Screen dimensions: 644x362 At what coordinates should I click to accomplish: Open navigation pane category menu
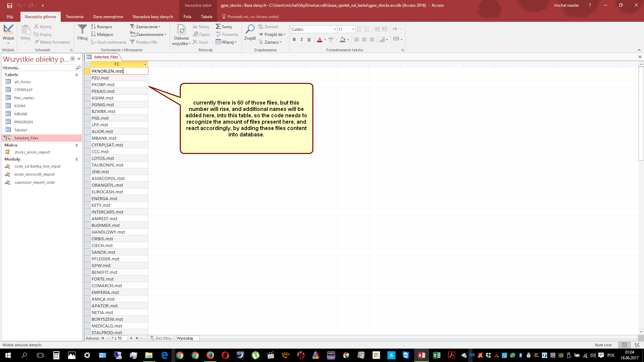click(x=72, y=59)
